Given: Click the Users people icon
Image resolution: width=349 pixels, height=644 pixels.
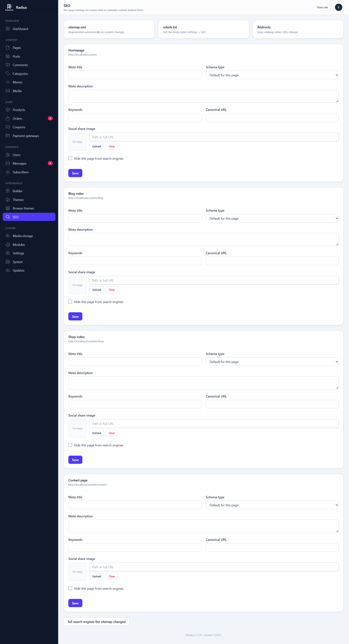Looking at the screenshot, I should 8,155.
